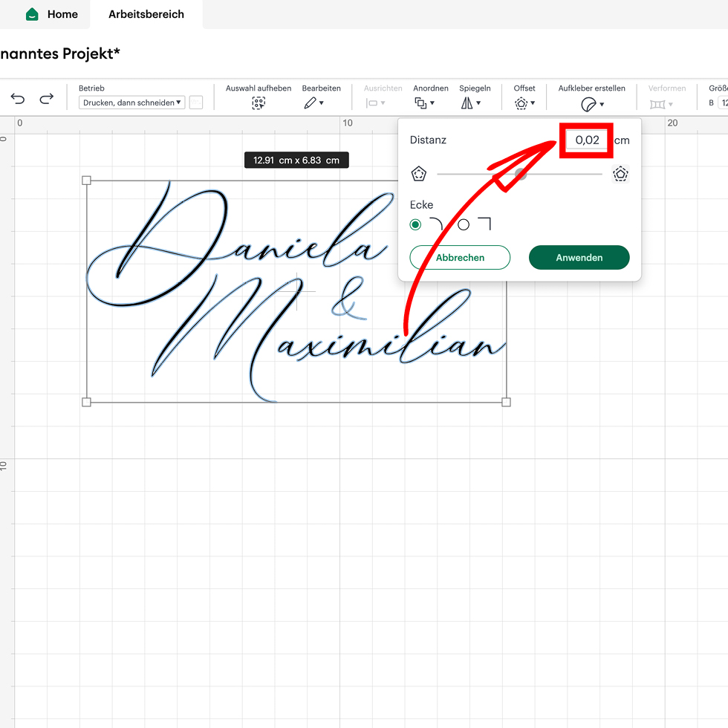
Task: Open the Betrieb operation dropdown
Action: [x=132, y=103]
